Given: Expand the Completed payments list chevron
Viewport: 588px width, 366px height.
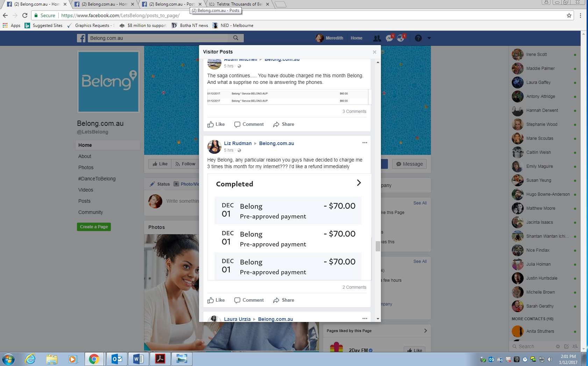Looking at the screenshot, I should click(358, 182).
